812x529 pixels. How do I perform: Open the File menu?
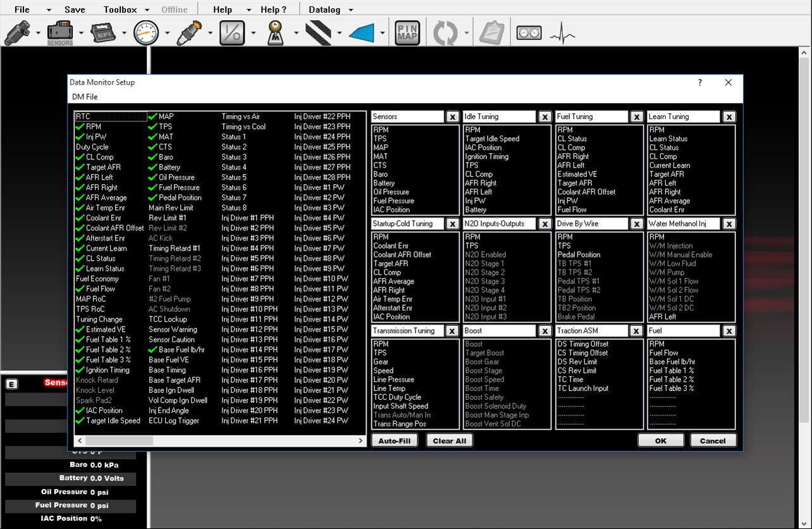pos(22,9)
